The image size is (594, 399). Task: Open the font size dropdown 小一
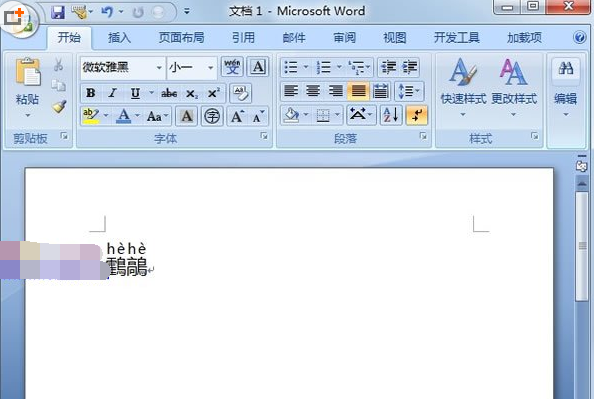(x=192, y=68)
